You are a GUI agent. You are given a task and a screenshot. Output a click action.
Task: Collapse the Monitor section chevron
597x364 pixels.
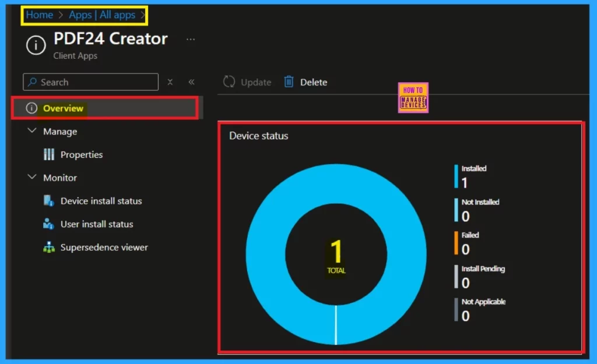[33, 177]
